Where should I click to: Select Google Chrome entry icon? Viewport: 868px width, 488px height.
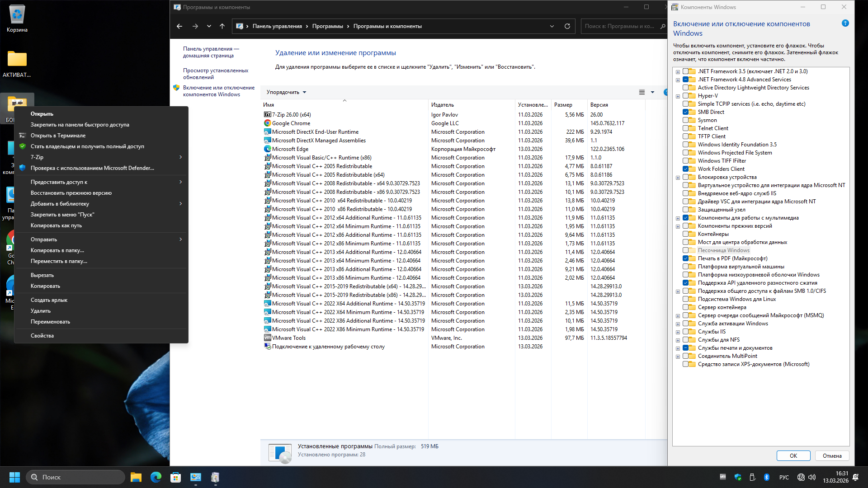point(268,123)
